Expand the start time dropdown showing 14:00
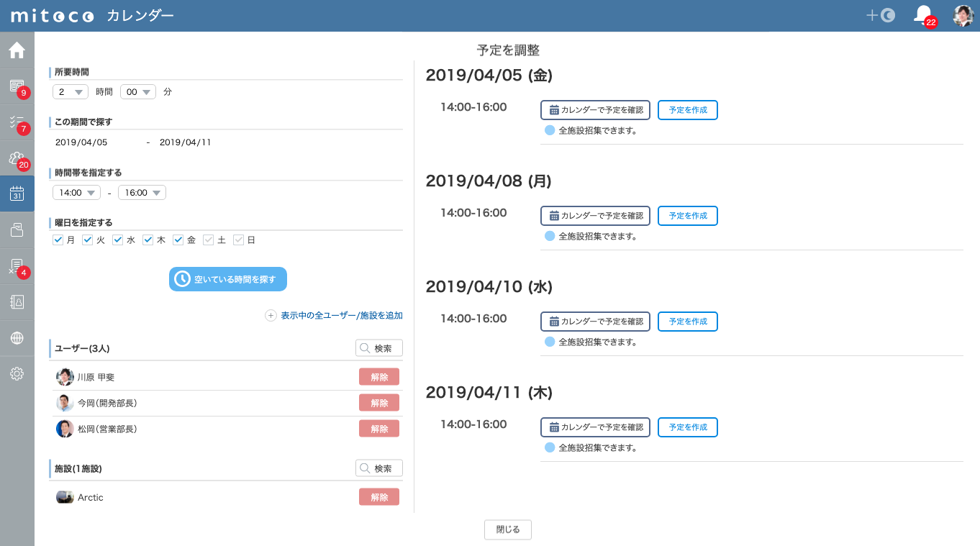Screen dimensions: 980x546 coord(76,193)
